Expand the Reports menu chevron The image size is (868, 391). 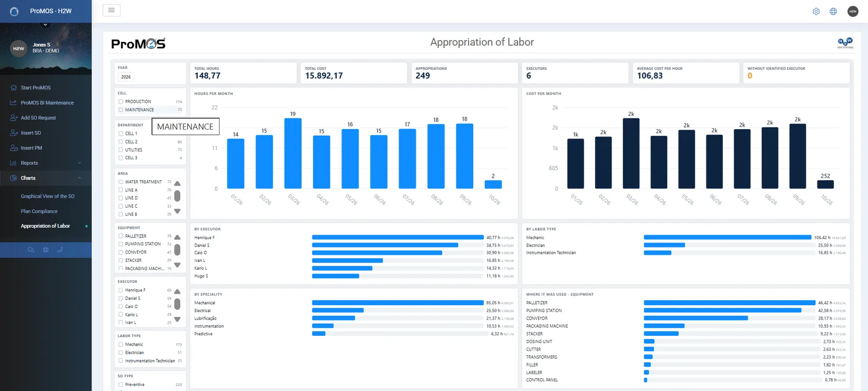79,163
